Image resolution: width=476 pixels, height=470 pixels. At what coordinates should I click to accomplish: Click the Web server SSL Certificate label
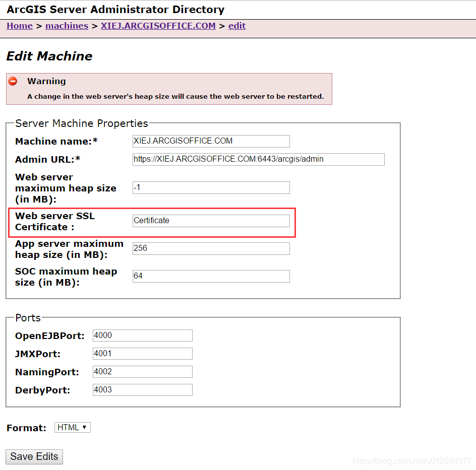55,221
